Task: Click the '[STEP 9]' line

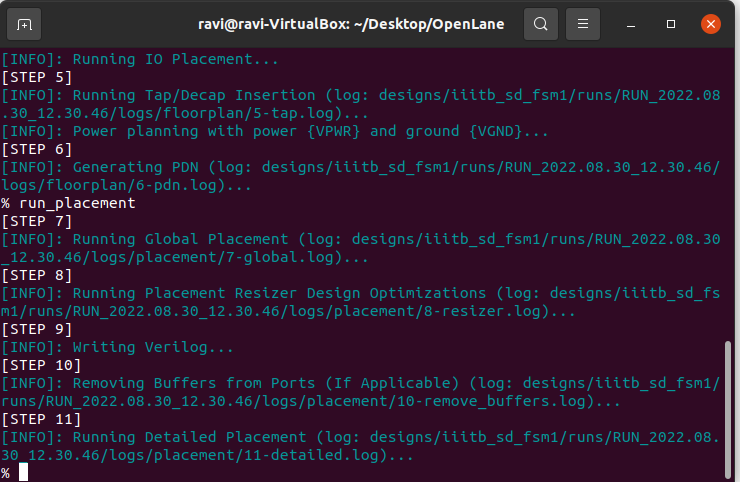Action: [x=37, y=330]
